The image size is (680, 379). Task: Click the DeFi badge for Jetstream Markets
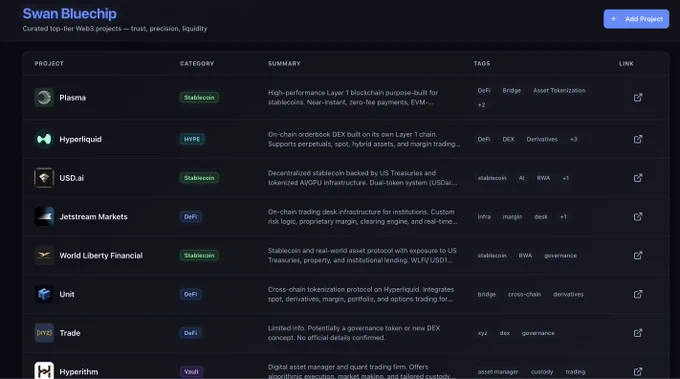pyautogui.click(x=190, y=216)
